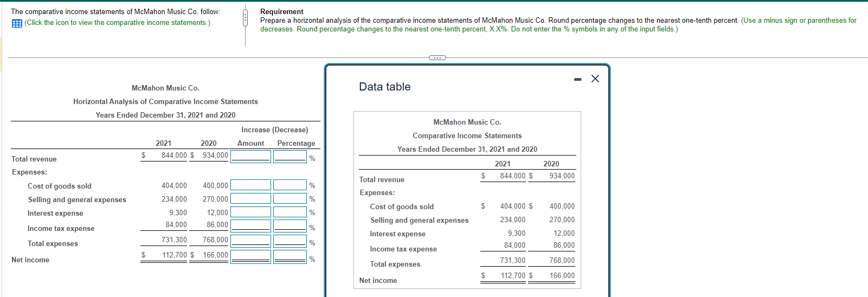The width and height of the screenshot is (868, 297).
Task: Close the Data table popup
Action: (x=595, y=79)
